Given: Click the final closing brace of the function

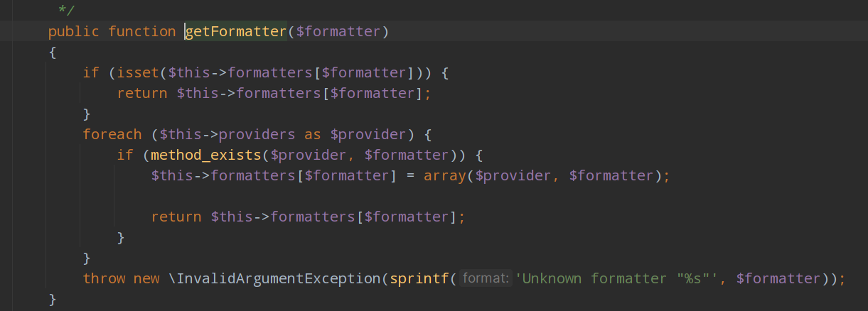Looking at the screenshot, I should coord(52,299).
